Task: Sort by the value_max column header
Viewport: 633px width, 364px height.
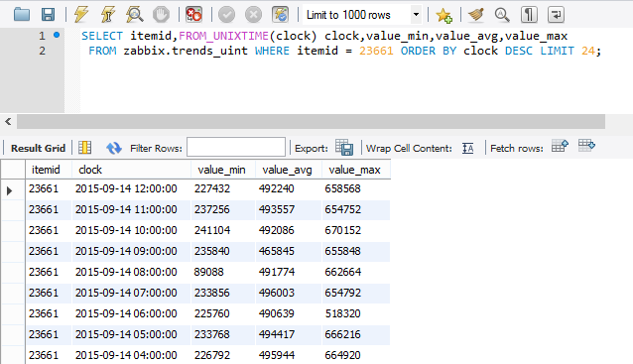Action: 356,170
